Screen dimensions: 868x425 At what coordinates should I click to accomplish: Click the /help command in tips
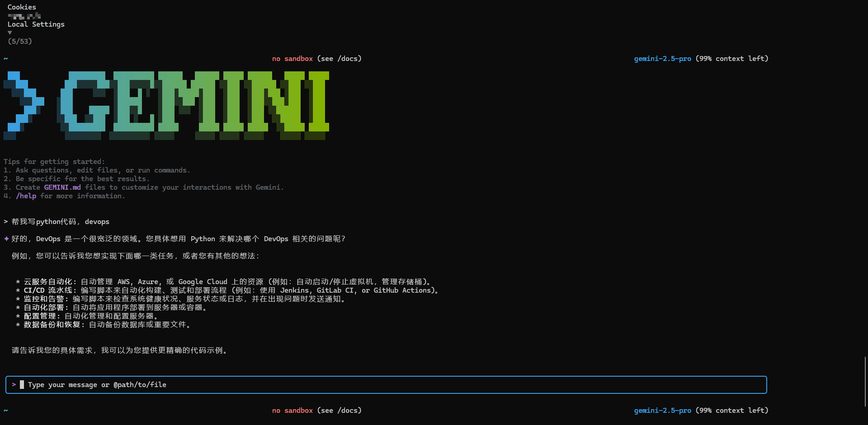coord(26,196)
